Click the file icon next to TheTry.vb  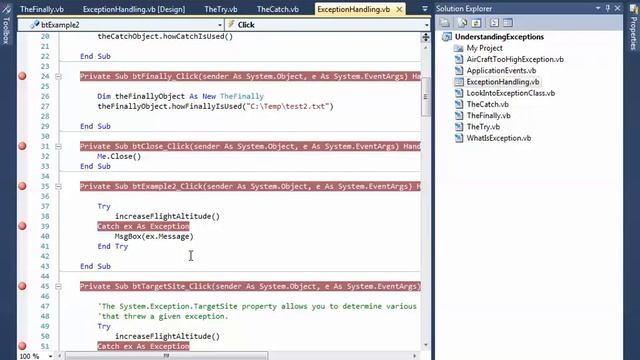coord(459,127)
